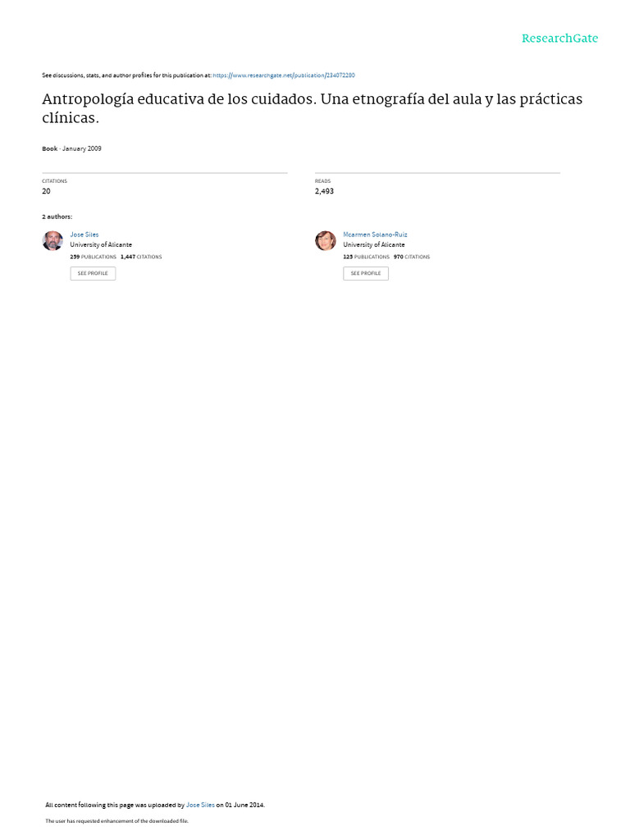Open Jose Siles author name link
Image resolution: width=630 pixels, height=840 pixels.
(84, 235)
